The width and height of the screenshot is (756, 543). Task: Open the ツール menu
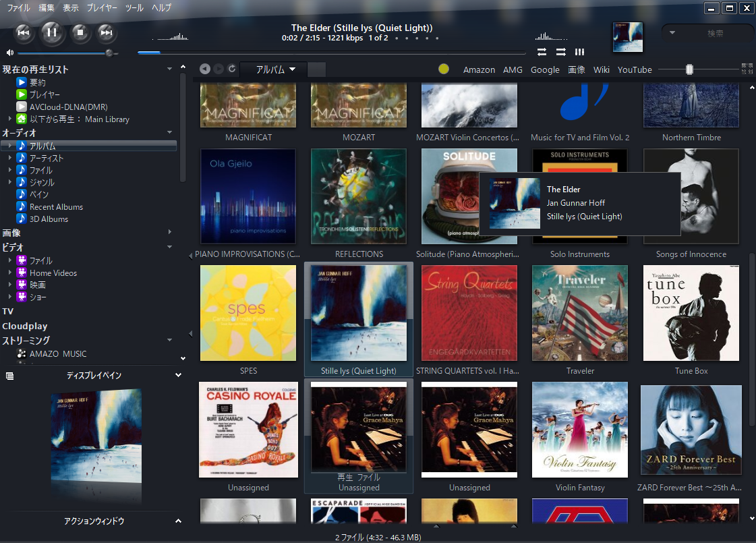pyautogui.click(x=134, y=8)
